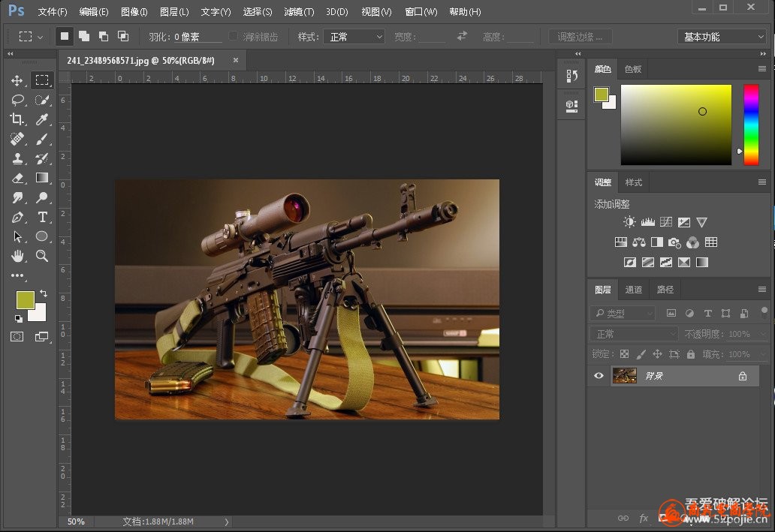Open the layer filter 类型 dropdown
Image resolution: width=775 pixels, height=532 pixels.
pos(623,313)
